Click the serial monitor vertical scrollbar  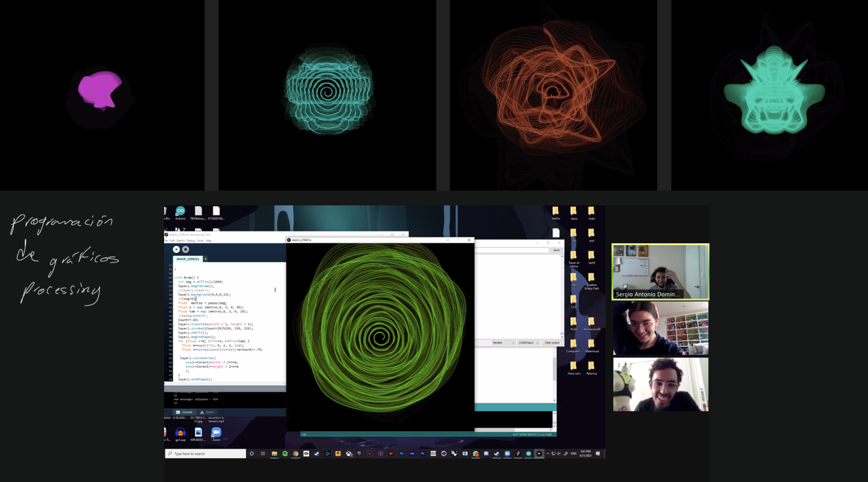[x=562, y=296]
